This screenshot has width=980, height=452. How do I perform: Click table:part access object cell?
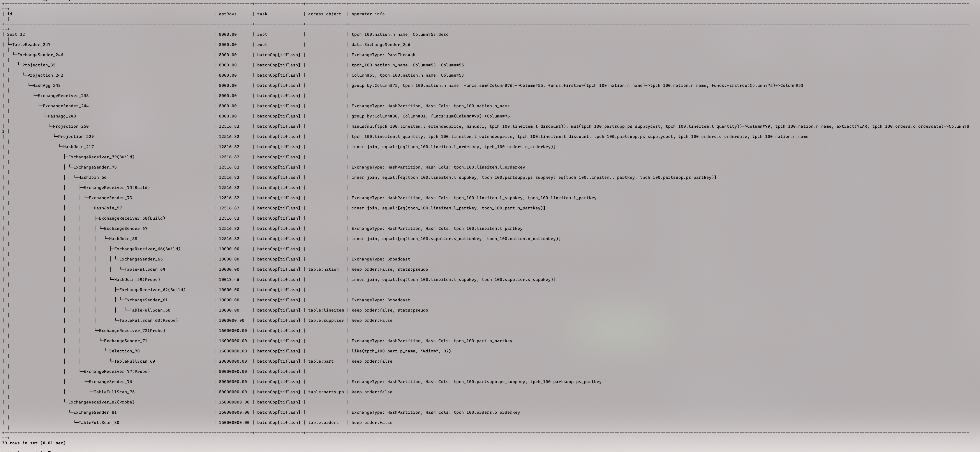321,361
